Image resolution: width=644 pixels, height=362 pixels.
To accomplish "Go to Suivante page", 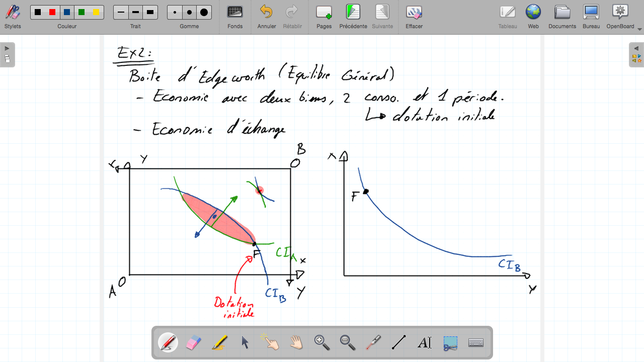I will pyautogui.click(x=382, y=17).
